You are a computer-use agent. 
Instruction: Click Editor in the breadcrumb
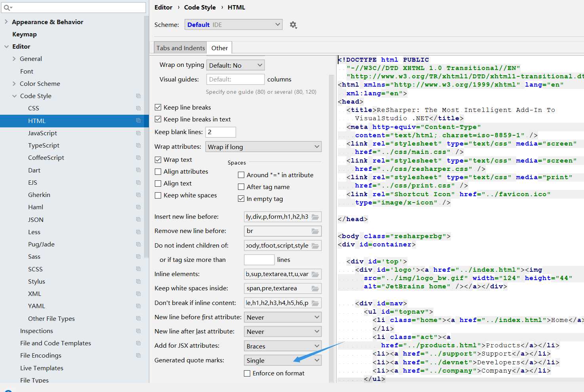163,7
